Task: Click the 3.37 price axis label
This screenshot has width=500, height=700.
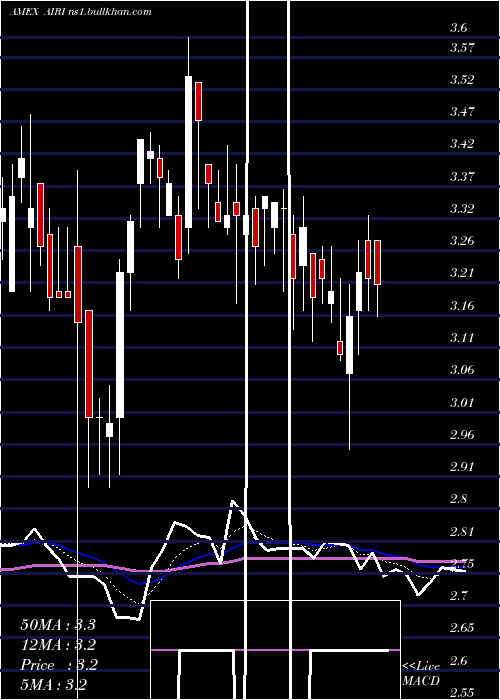Action: coord(462,176)
